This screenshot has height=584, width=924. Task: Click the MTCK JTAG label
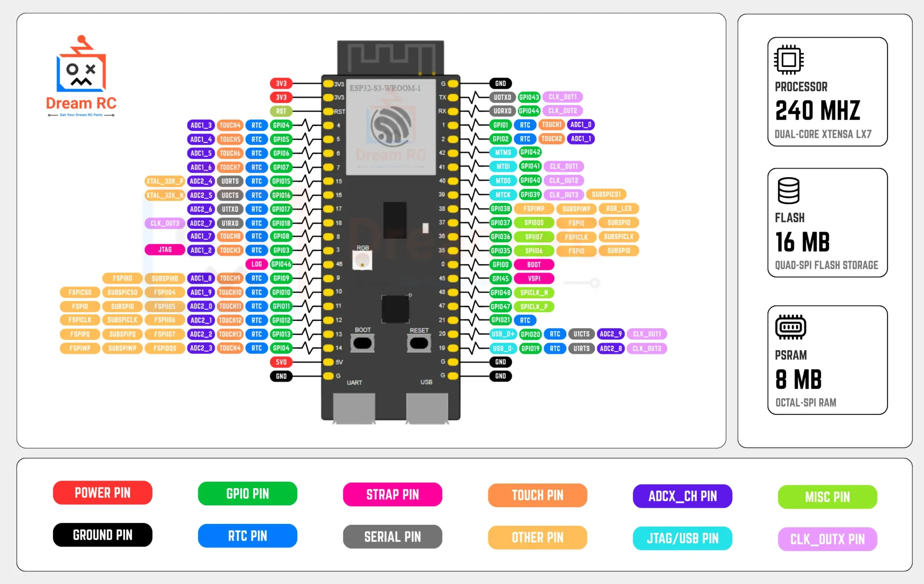[503, 195]
